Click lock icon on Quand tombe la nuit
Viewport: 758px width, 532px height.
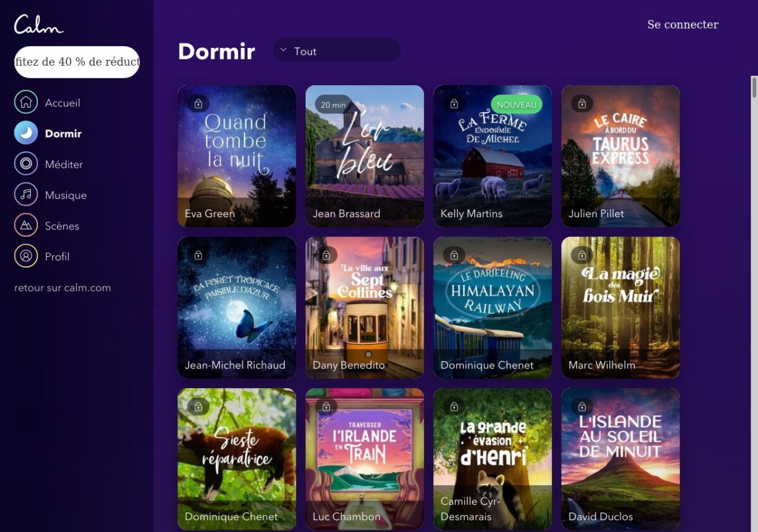[x=198, y=103]
